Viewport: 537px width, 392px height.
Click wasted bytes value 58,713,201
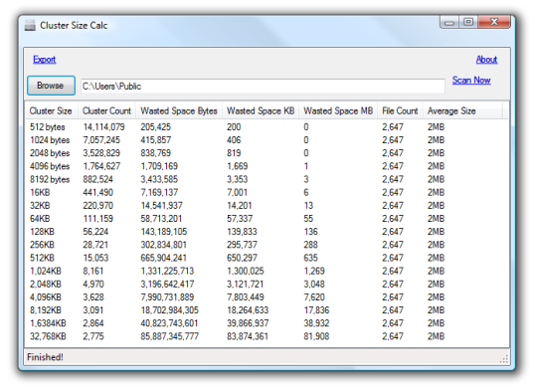point(161,219)
